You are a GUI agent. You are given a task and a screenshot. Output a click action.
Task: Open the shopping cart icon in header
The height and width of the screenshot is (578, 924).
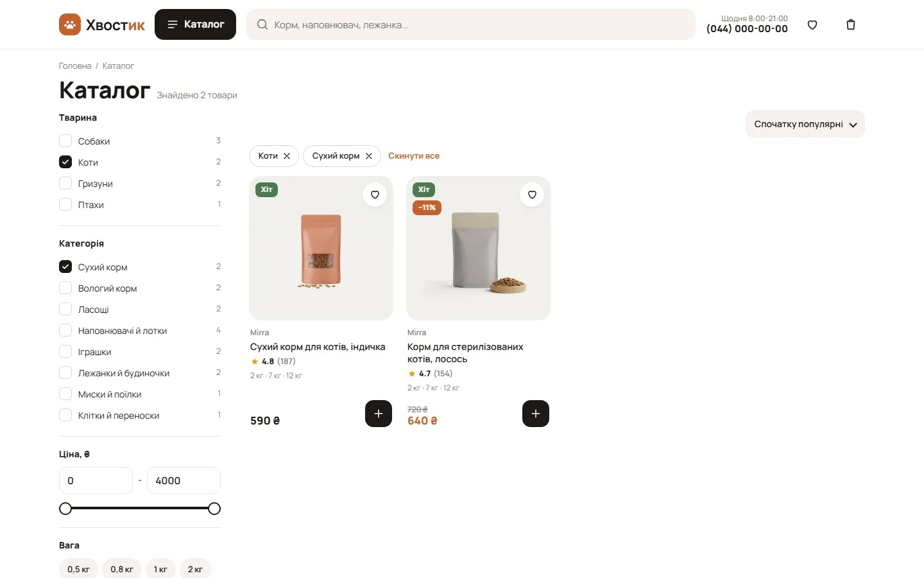851,25
